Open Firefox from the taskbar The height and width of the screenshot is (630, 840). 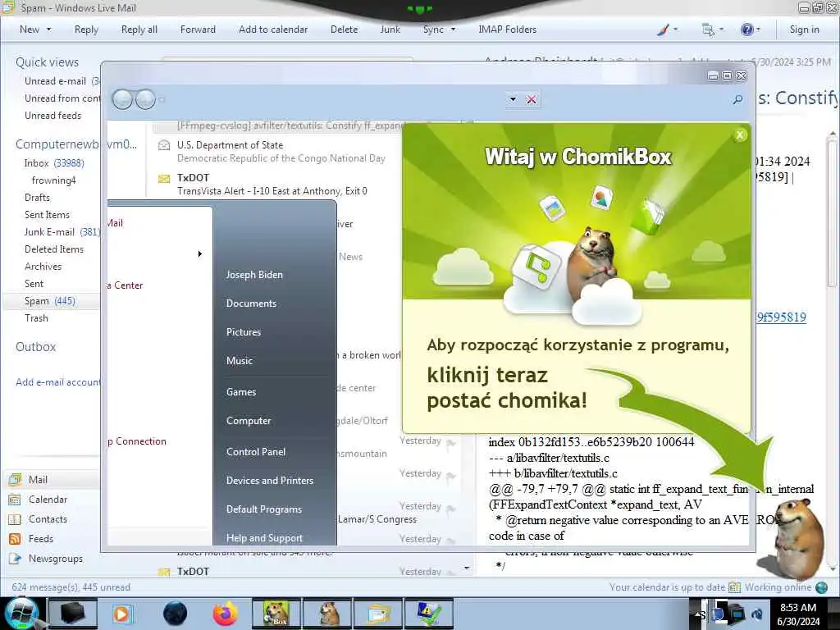pos(225,614)
